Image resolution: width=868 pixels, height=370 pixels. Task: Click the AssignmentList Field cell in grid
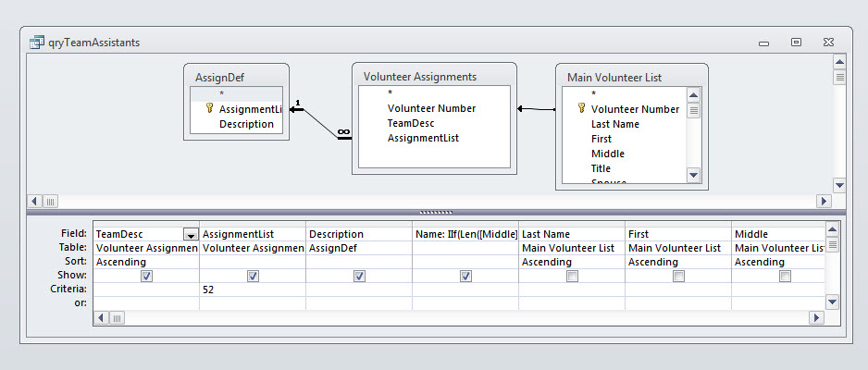[x=253, y=235]
